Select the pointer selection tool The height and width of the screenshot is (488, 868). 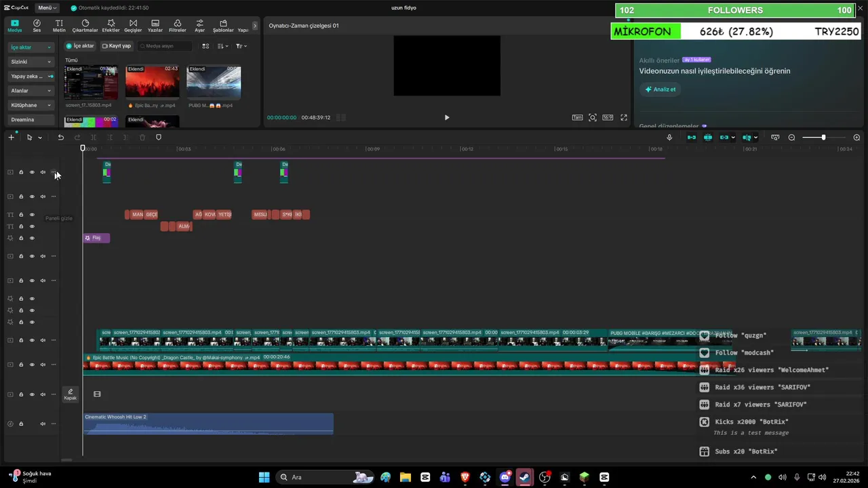click(29, 138)
